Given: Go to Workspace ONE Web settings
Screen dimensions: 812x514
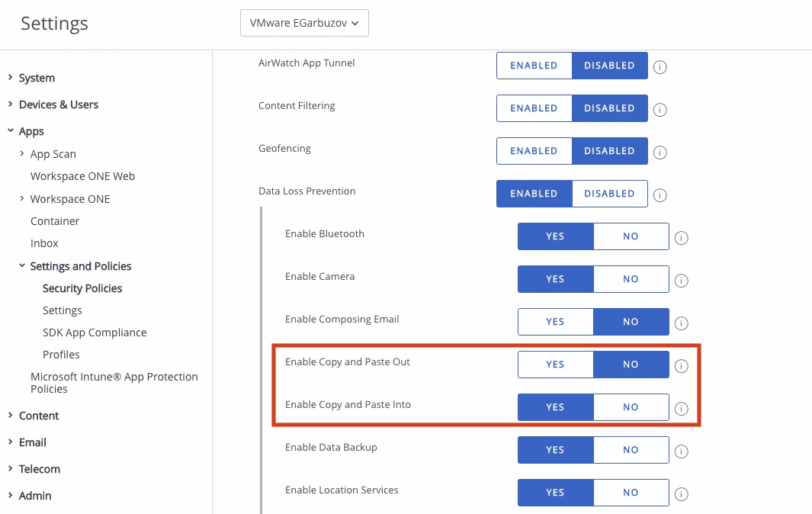Looking at the screenshot, I should pos(82,176).
